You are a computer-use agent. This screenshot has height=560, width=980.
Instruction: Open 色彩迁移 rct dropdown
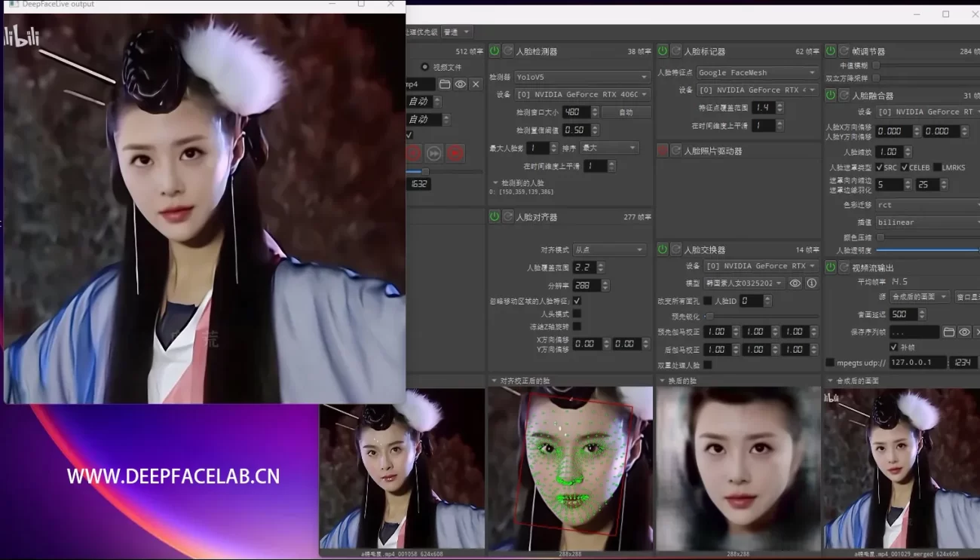pos(927,204)
